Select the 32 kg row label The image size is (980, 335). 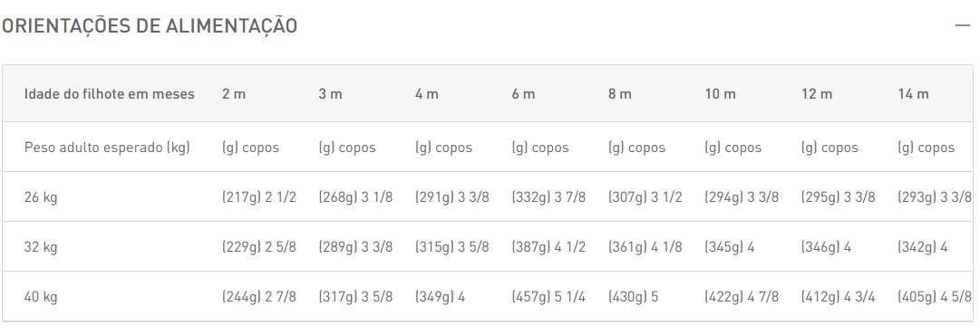[41, 248]
